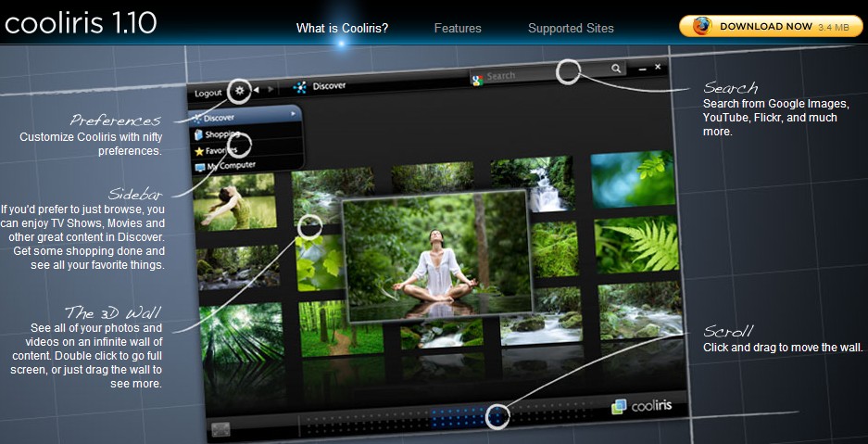Click the magnifying glass search icon
The height and width of the screenshot is (444, 868).
[616, 68]
